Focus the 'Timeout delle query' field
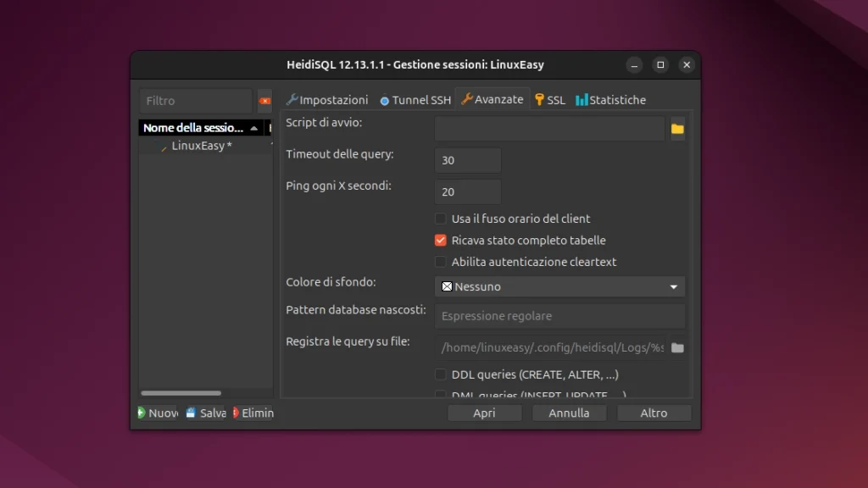The width and height of the screenshot is (868, 488). 467,160
